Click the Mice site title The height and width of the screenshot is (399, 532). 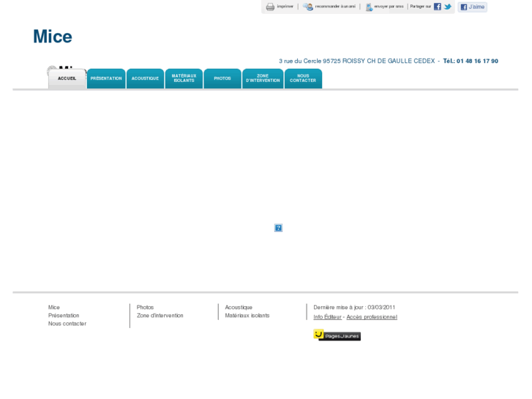(x=53, y=37)
